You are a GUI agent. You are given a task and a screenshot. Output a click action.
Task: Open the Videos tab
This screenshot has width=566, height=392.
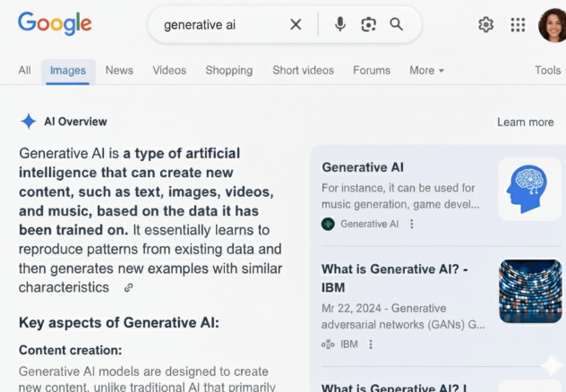(x=169, y=70)
